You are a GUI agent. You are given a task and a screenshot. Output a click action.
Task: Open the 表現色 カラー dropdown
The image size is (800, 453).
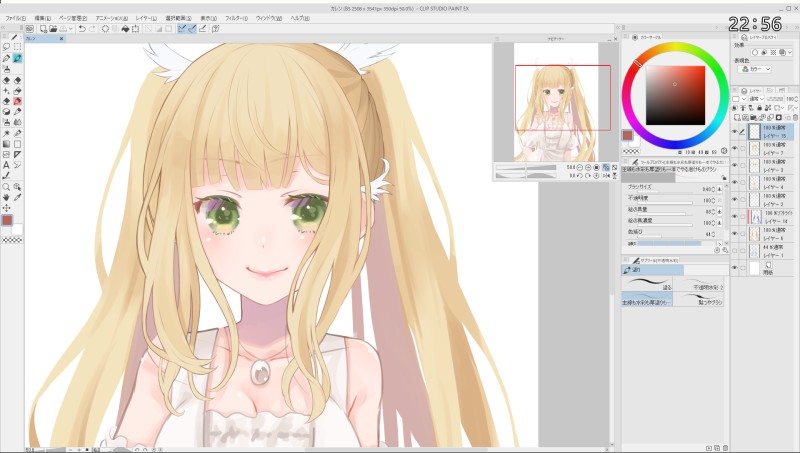click(x=755, y=69)
